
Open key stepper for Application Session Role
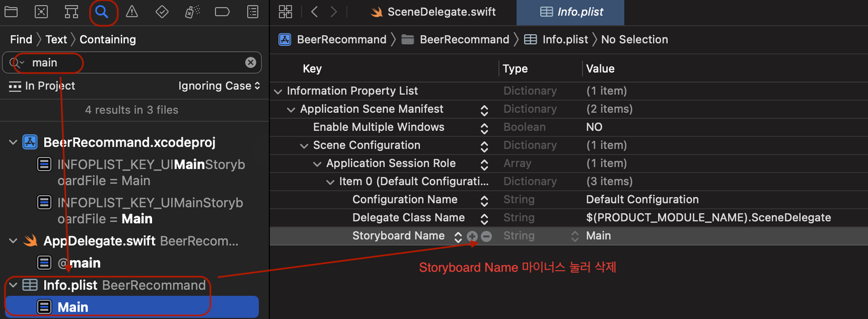pyautogui.click(x=484, y=164)
